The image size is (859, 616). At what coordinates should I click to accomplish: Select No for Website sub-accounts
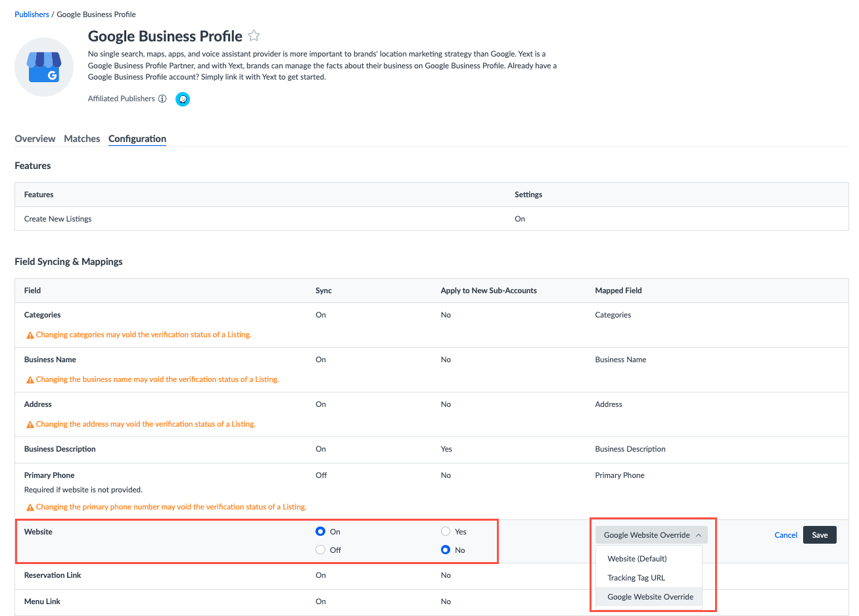[446, 550]
